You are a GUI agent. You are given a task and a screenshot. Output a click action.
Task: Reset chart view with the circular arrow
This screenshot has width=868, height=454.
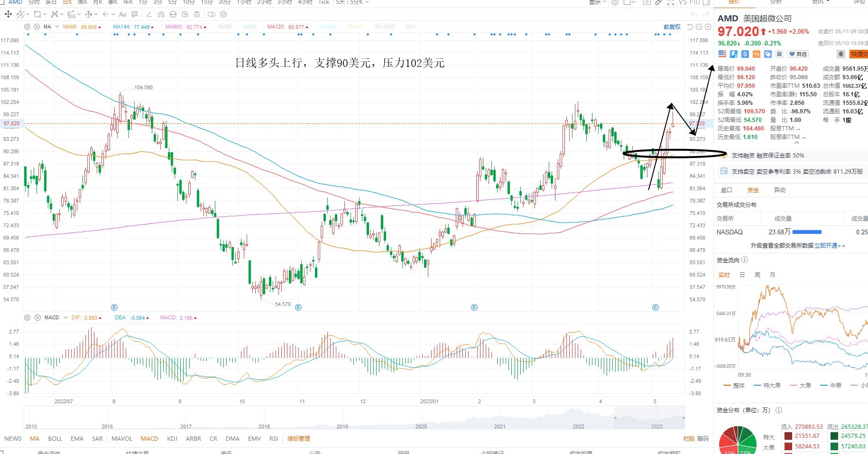[691, 27]
